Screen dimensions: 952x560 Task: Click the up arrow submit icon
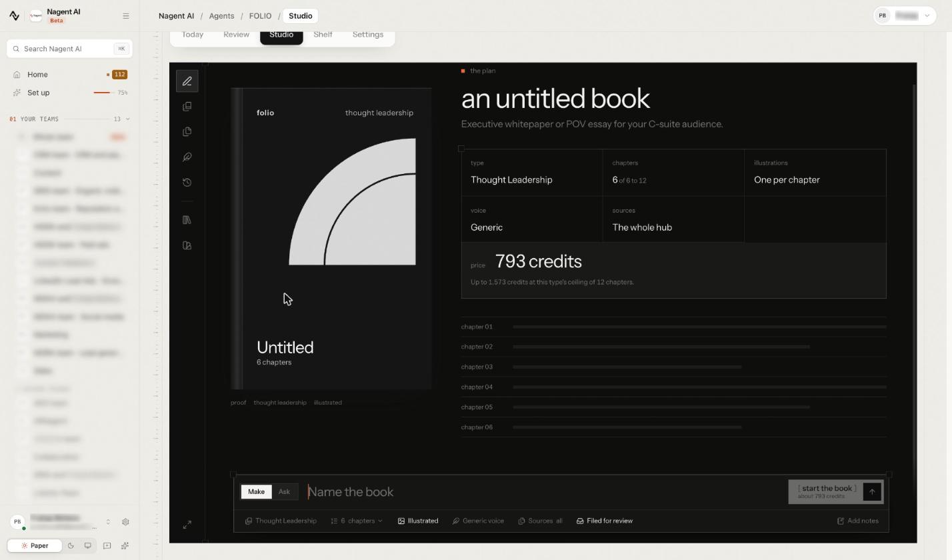tap(872, 492)
